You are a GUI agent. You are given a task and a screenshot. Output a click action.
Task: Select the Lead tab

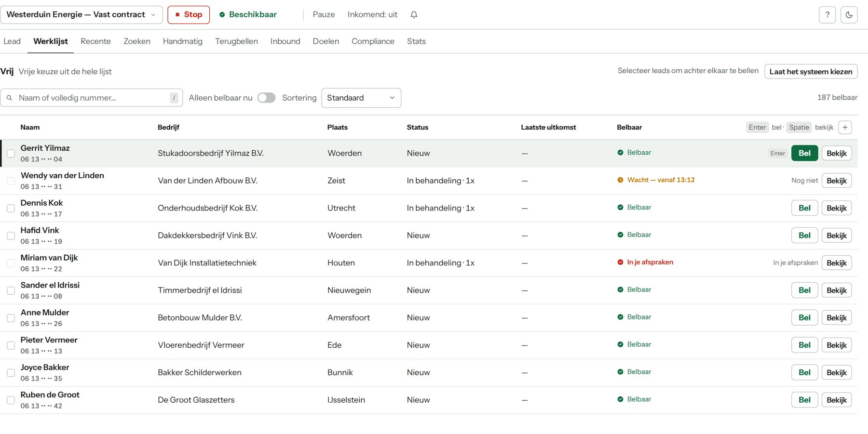click(x=12, y=41)
